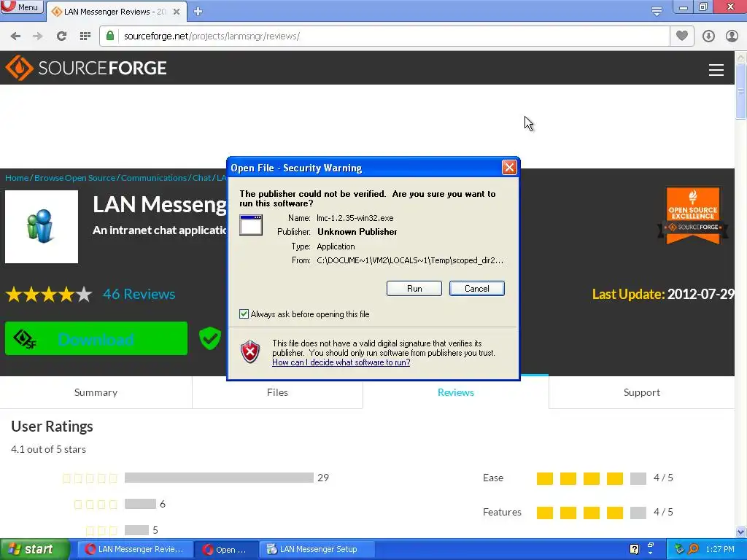Open a new tab with plus button
Screen dimensions: 747x560
(198, 12)
